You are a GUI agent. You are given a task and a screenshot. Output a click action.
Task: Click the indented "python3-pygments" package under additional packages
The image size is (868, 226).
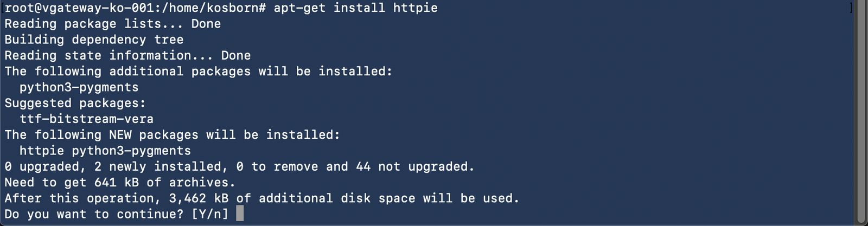coord(79,87)
